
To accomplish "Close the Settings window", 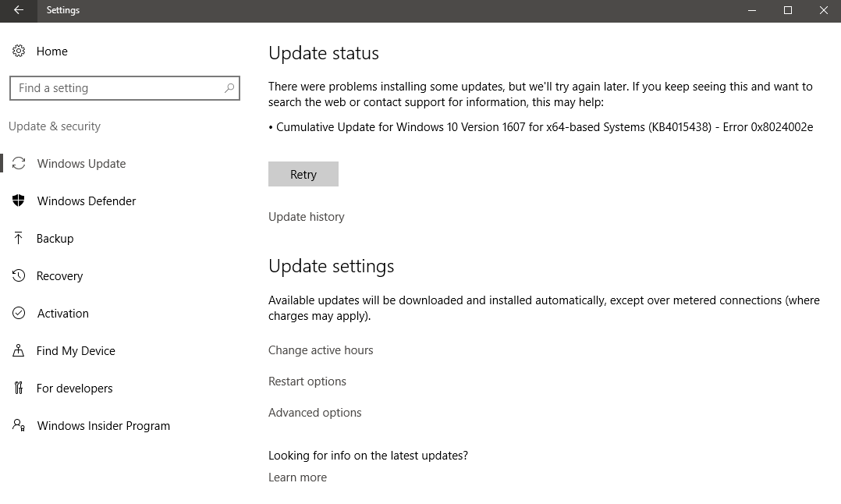I will 824,10.
